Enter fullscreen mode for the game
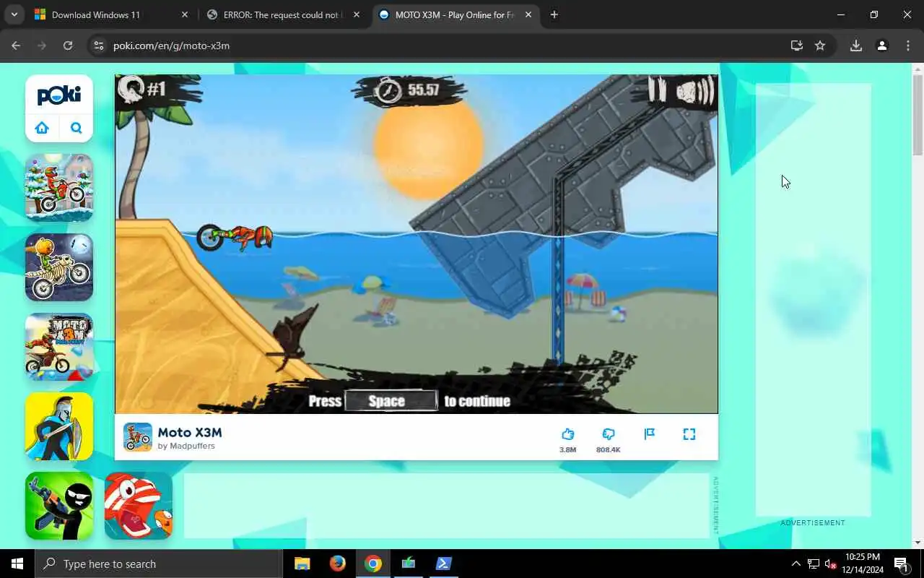This screenshot has width=924, height=578. pos(689,434)
